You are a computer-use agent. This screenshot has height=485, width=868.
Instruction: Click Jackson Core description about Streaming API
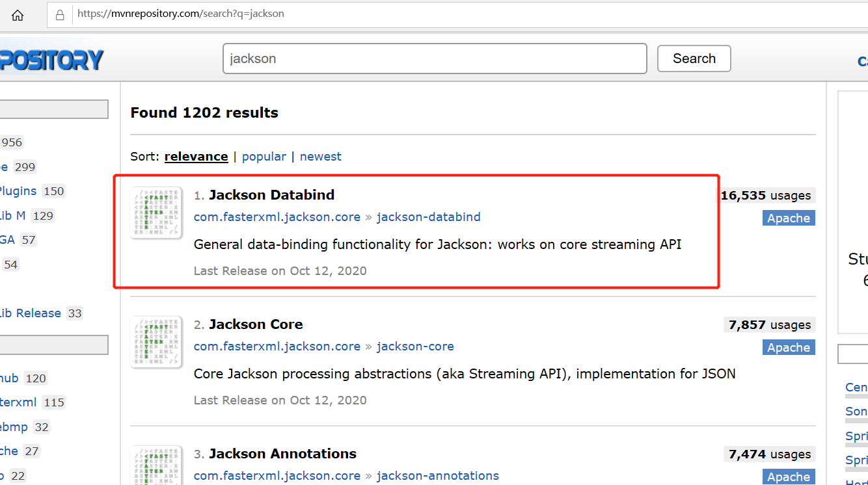click(x=465, y=374)
